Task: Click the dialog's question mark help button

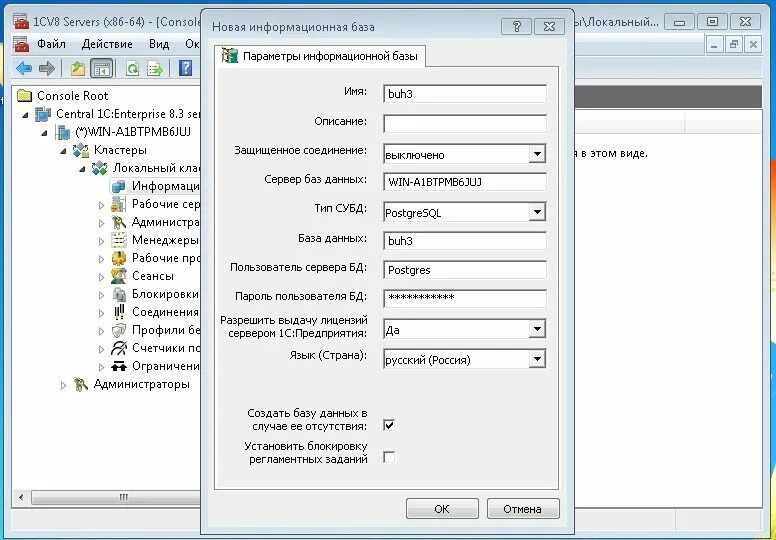Action: pos(516,26)
